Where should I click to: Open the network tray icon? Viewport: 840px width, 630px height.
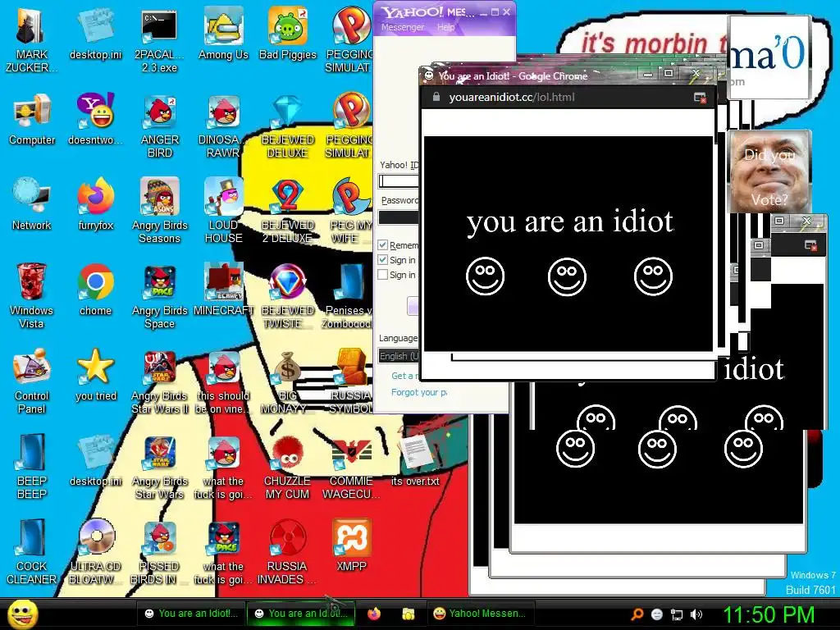click(x=677, y=614)
